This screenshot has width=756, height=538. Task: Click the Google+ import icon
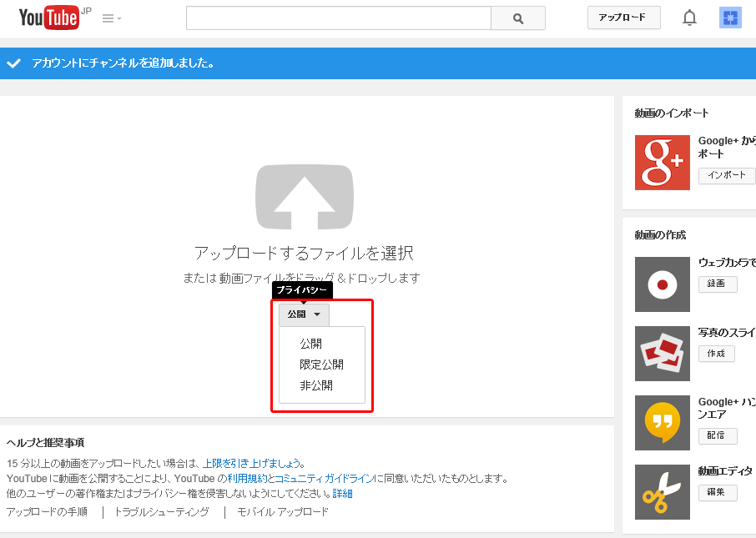coord(662,163)
